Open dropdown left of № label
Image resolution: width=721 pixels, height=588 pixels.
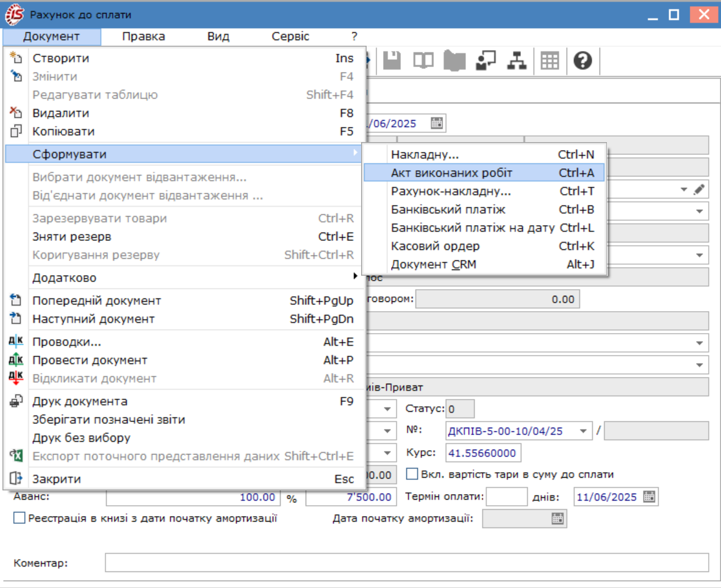(x=387, y=431)
